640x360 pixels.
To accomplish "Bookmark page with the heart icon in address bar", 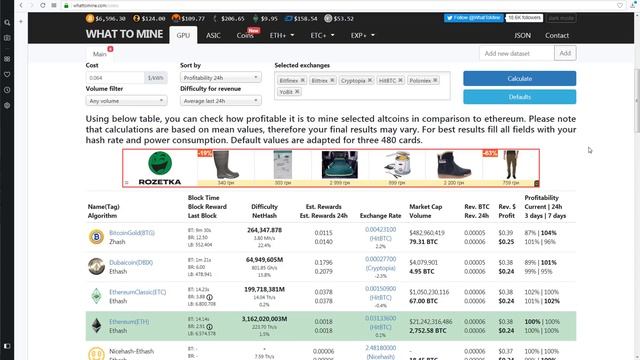I will [620, 5].
